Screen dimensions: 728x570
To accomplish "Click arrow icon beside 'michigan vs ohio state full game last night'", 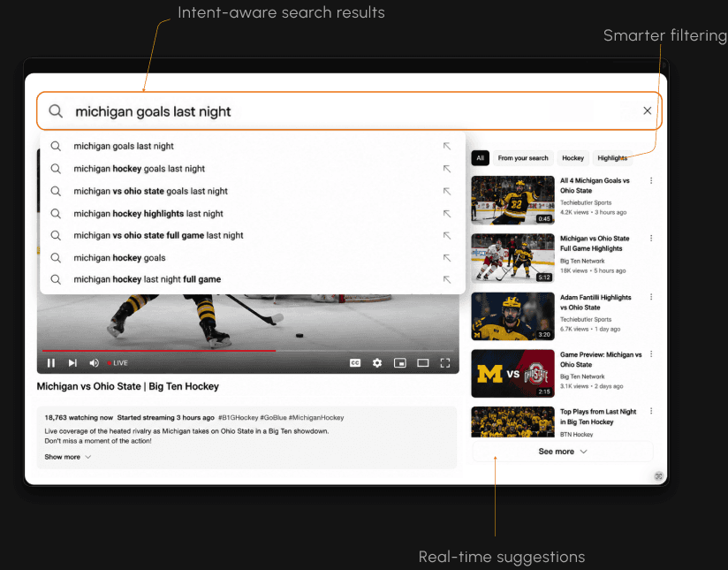I will point(447,236).
